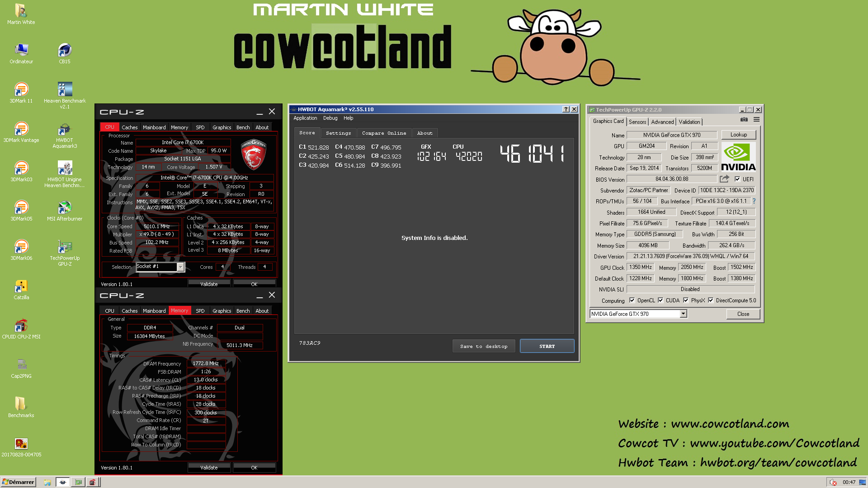Click the GPU-Z Close button
The width and height of the screenshot is (868, 488).
click(743, 314)
